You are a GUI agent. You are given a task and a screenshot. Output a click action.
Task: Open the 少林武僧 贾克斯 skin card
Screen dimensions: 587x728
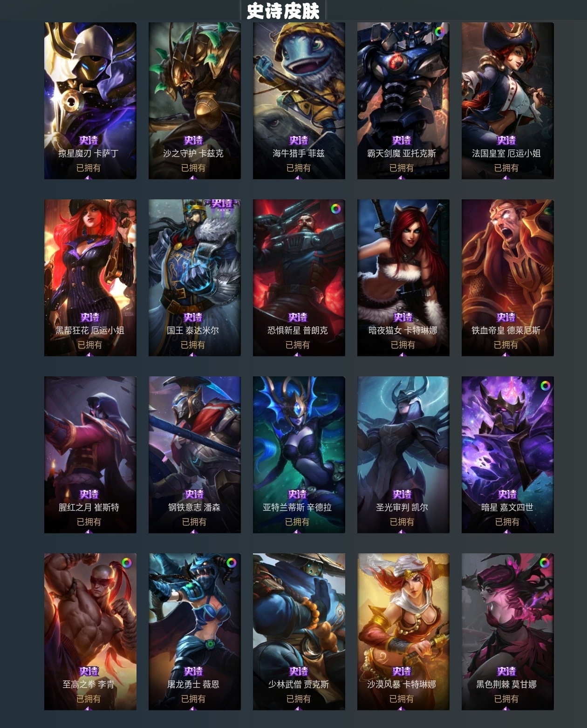point(299,632)
